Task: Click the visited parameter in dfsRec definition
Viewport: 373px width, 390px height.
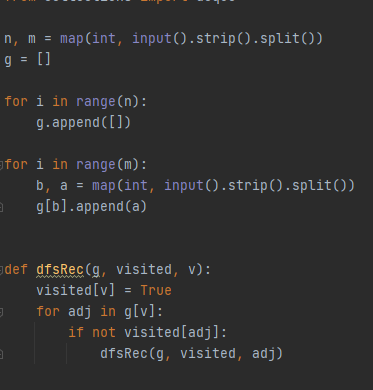Action: [144, 269]
